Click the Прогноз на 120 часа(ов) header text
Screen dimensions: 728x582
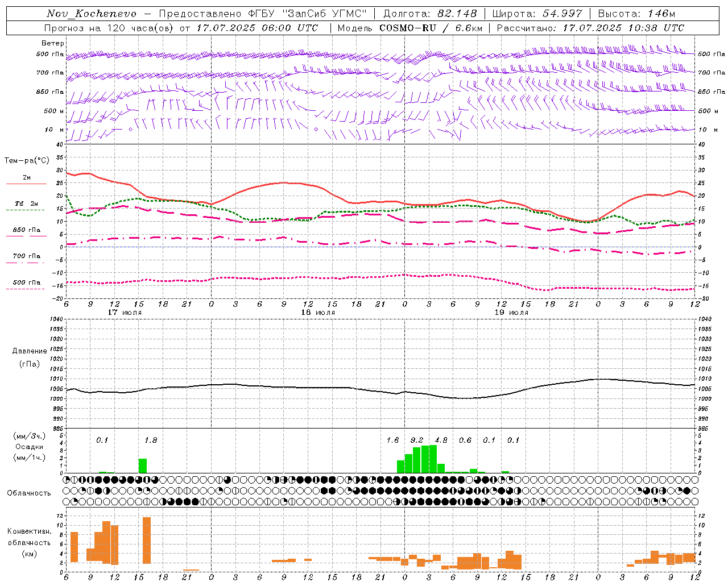pos(109,27)
